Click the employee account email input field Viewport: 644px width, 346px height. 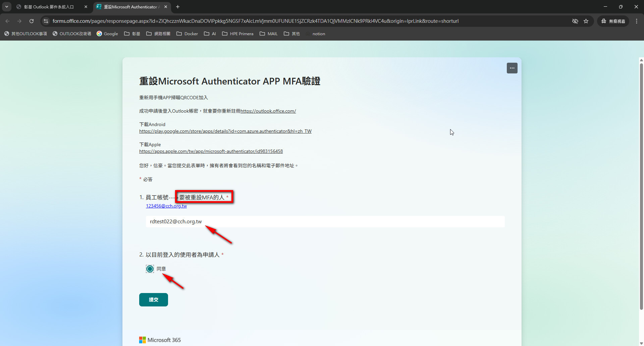tap(325, 222)
